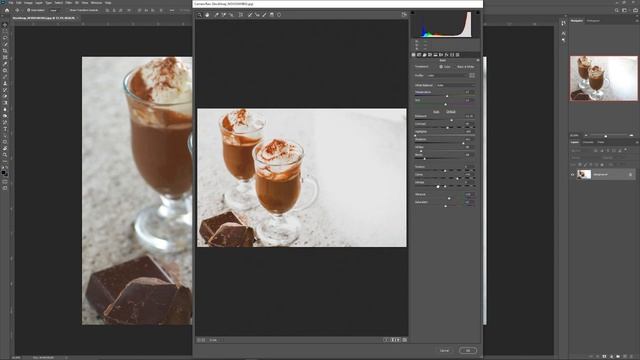Open the HSL Adjustments panel tab in Camera Raw
This screenshot has height=360, width=640.
[x=430, y=55]
